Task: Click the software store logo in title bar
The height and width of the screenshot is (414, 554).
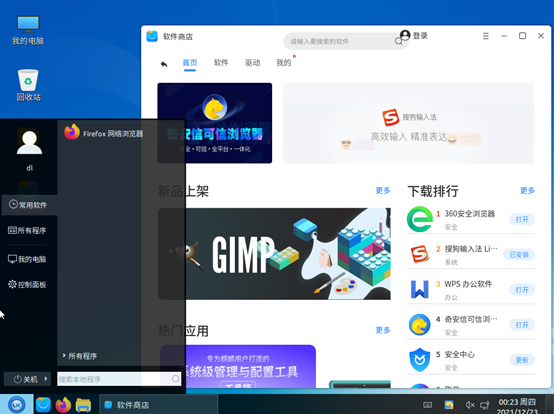Action: (x=152, y=36)
